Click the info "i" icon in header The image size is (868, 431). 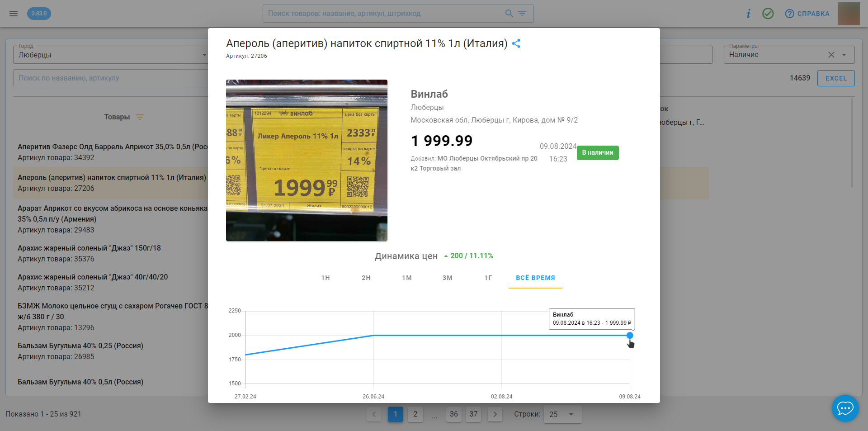point(749,14)
